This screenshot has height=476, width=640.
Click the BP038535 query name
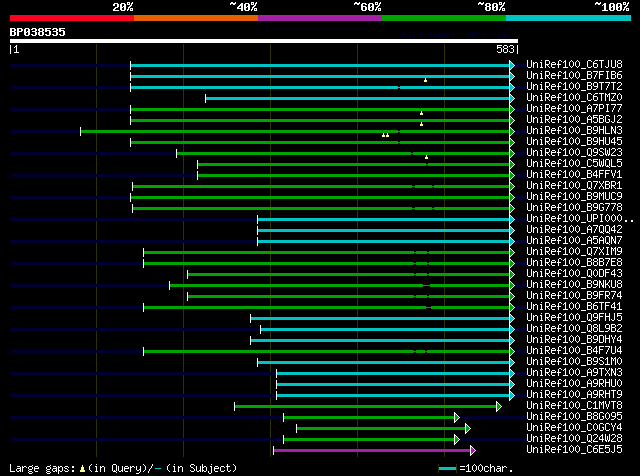click(x=38, y=32)
